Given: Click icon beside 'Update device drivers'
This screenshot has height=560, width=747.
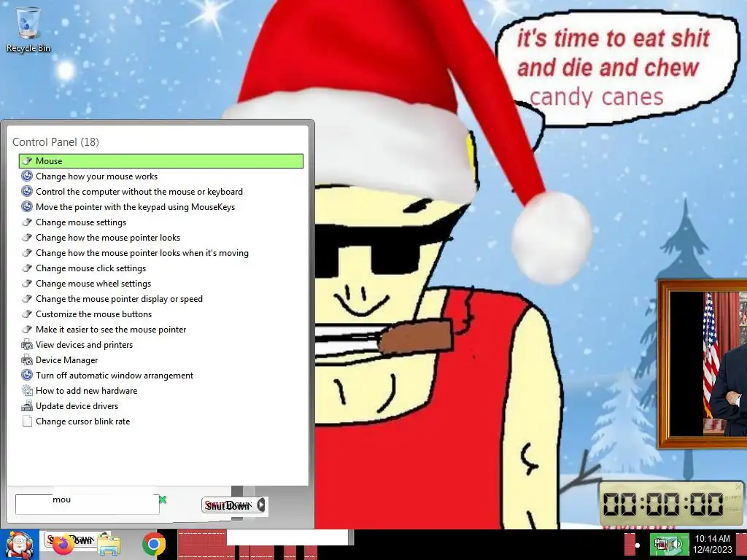Looking at the screenshot, I should [27, 405].
